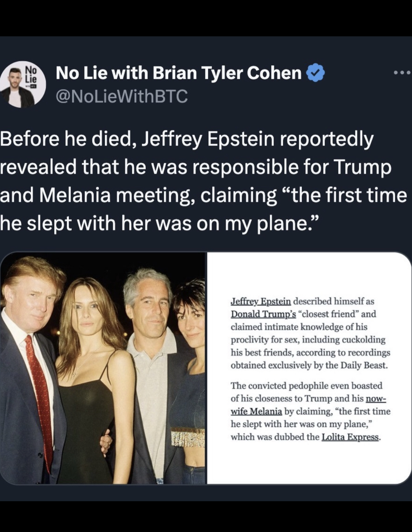
Task: Click the underlined "wife Melania" link text
Action: point(256,411)
